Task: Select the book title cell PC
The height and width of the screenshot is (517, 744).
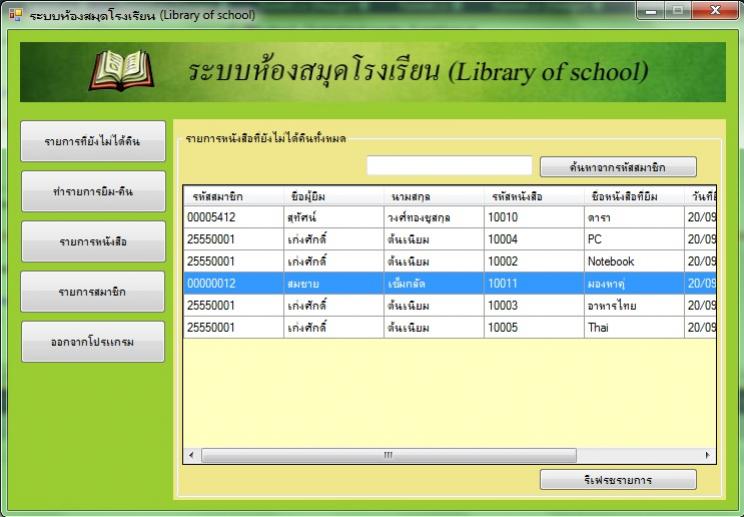Action: [634, 239]
